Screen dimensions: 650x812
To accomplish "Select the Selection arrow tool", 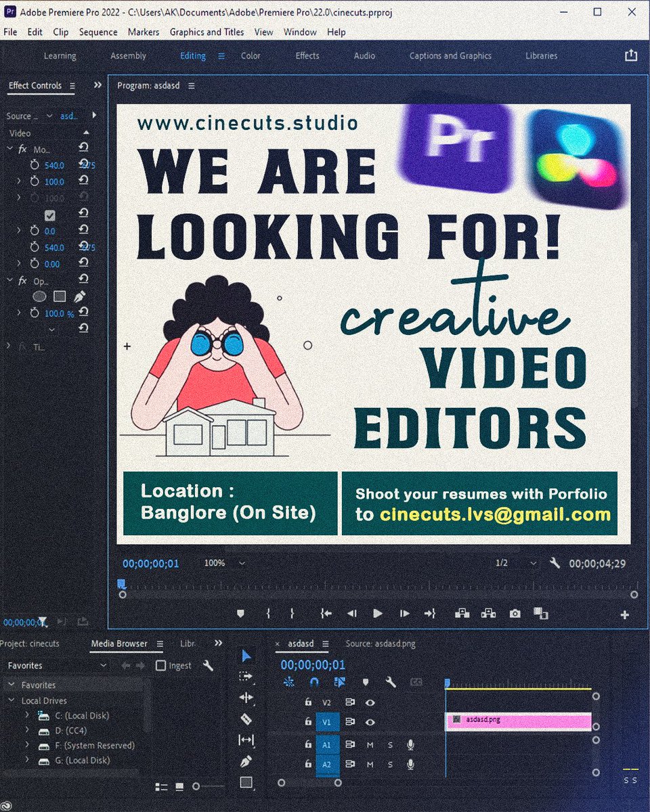I will coord(246,656).
